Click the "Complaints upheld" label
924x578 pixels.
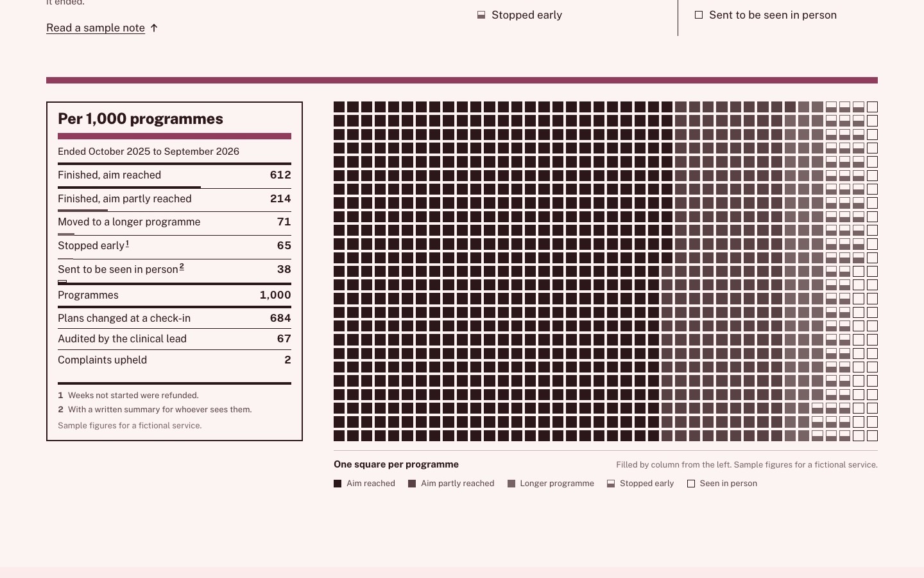point(102,360)
